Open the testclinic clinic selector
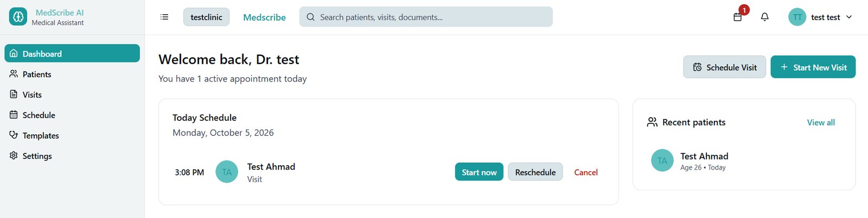The height and width of the screenshot is (218, 868). pyautogui.click(x=206, y=17)
